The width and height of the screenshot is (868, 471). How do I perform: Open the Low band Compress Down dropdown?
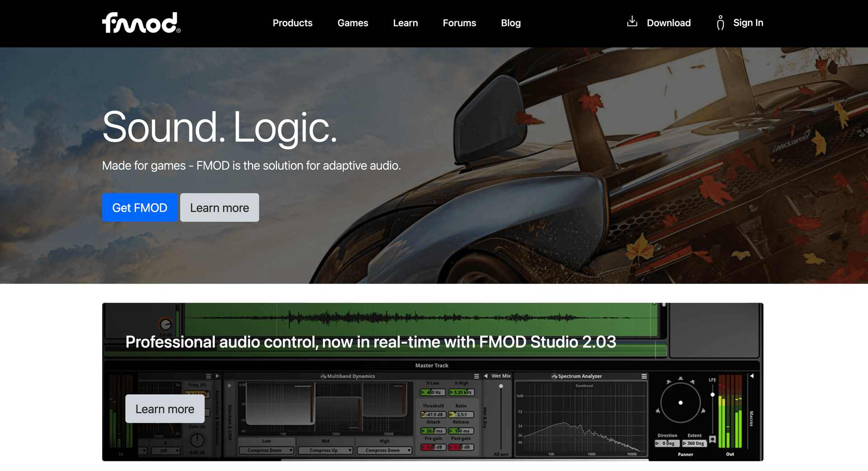(x=267, y=450)
